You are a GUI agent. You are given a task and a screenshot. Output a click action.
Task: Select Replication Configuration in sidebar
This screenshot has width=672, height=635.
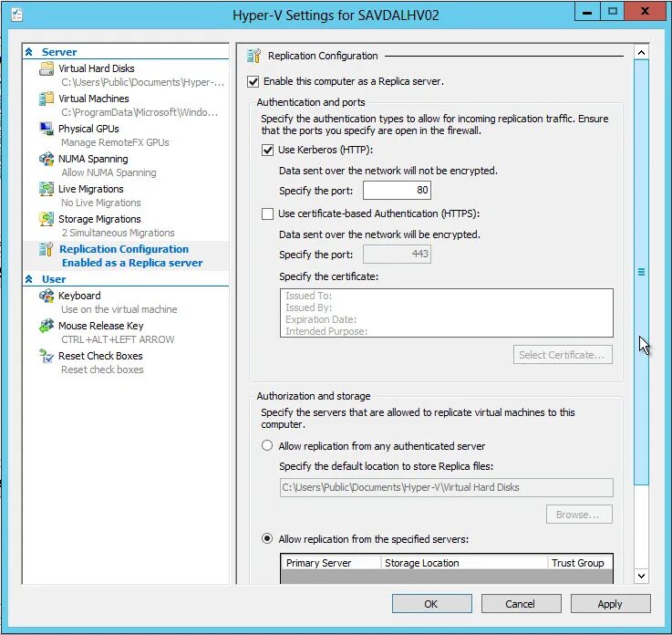pyautogui.click(x=124, y=249)
